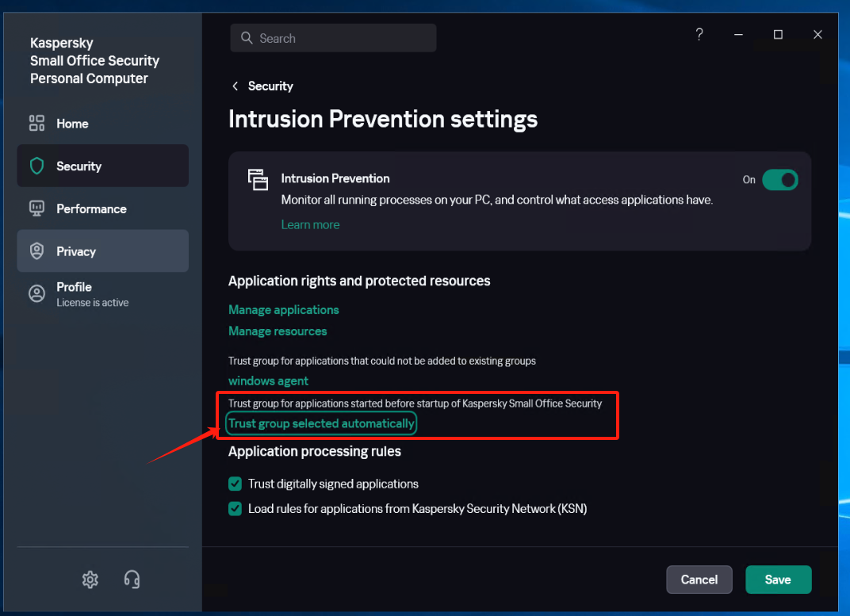Click the Profile user icon

37,293
